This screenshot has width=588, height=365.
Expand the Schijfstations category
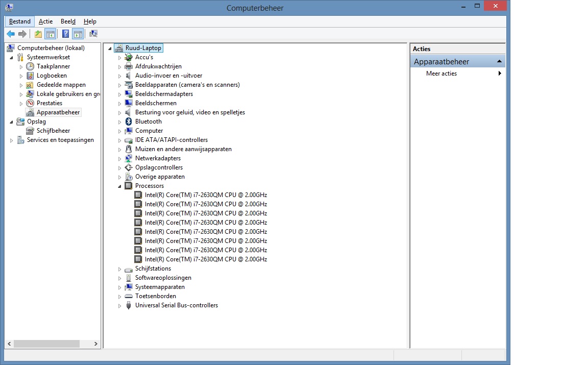pos(119,269)
